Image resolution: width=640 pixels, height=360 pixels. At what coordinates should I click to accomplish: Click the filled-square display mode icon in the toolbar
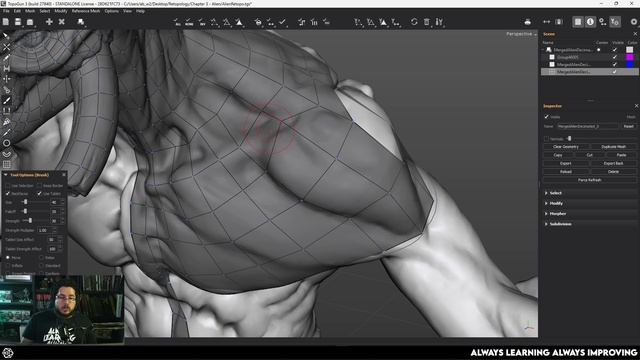click(x=578, y=22)
